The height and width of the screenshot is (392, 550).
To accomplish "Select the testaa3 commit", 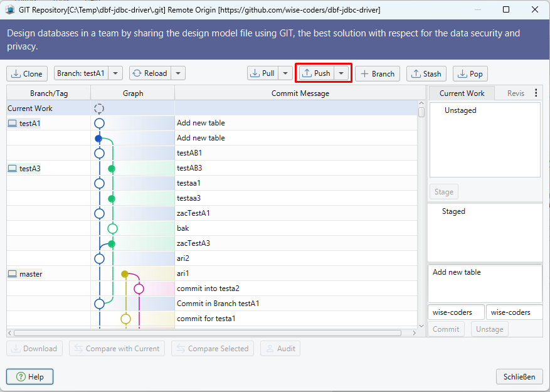I will (x=189, y=198).
